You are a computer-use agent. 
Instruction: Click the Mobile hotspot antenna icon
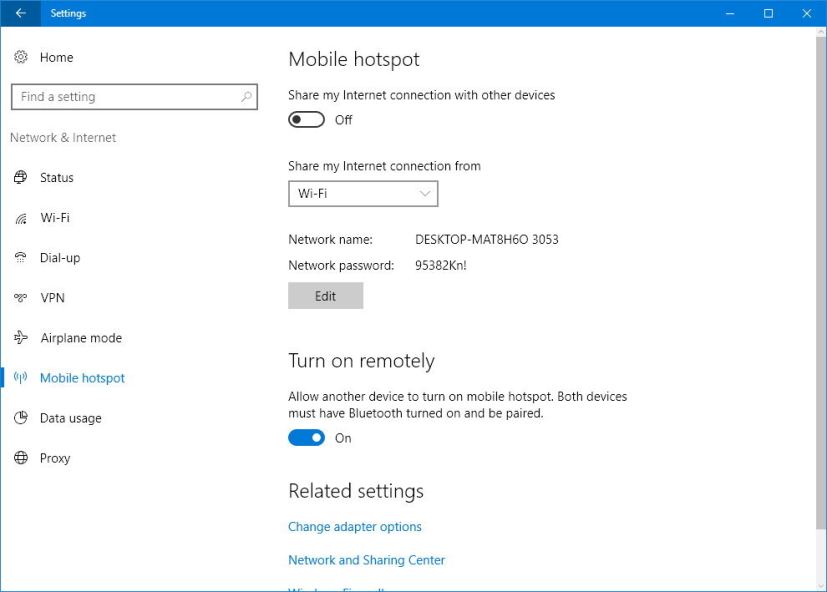pos(21,378)
